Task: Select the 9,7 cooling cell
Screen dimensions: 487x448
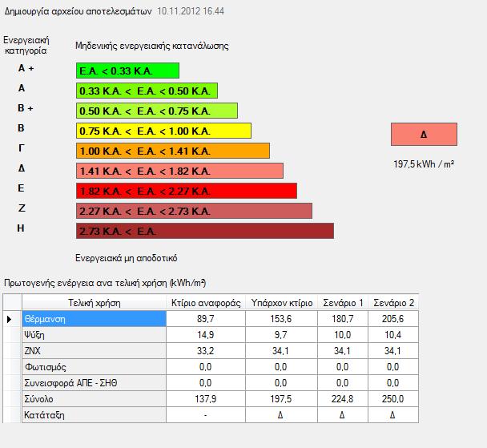Action: tap(282, 335)
